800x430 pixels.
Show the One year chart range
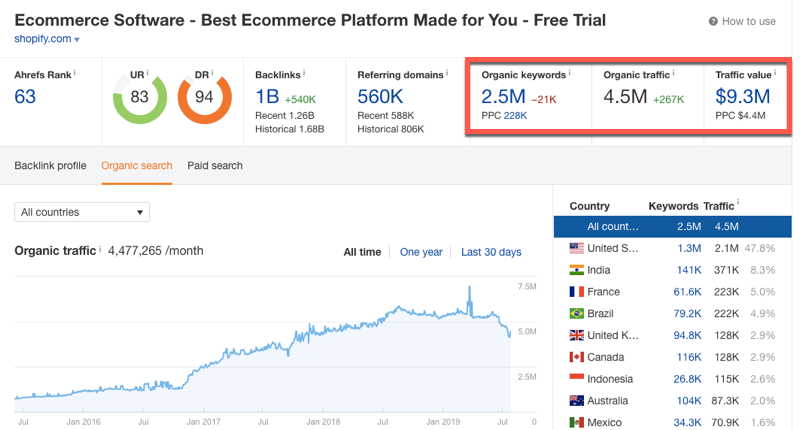coord(421,252)
